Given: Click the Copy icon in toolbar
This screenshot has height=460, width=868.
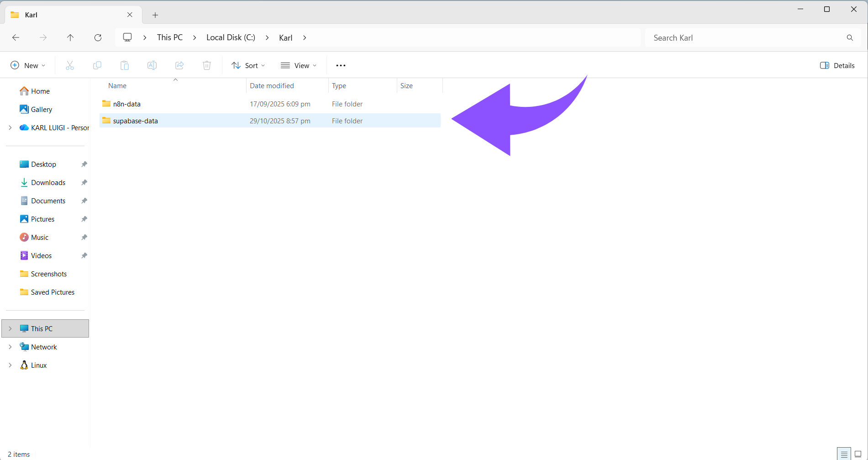Looking at the screenshot, I should [97, 65].
